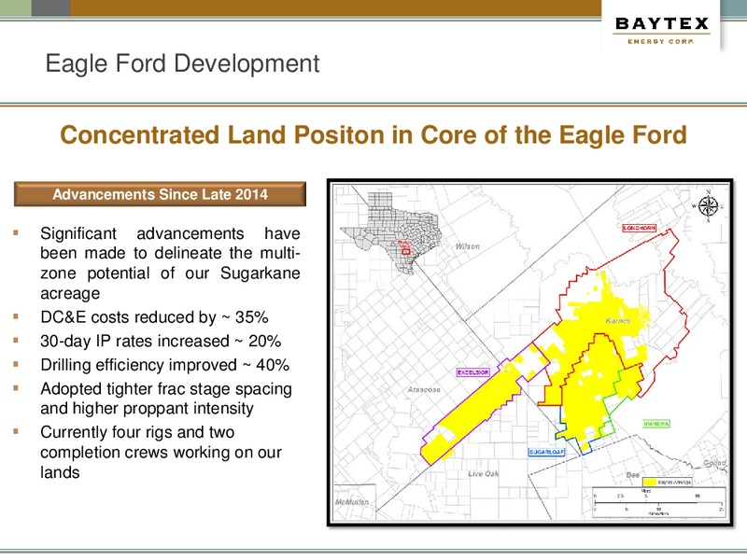Click the 'Advancements Since Late 2014' banner
The height and width of the screenshot is (560, 747).
160,194
